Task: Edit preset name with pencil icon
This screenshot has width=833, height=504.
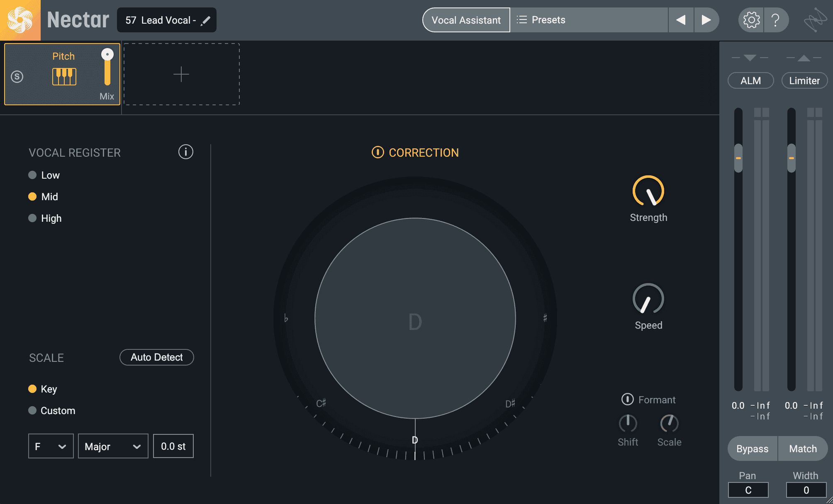Action: click(x=206, y=20)
